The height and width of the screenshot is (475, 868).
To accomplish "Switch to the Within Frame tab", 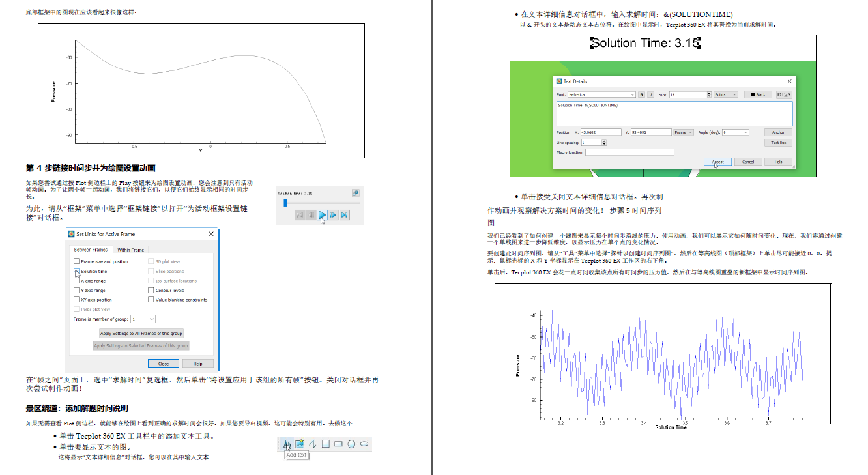I will [131, 250].
